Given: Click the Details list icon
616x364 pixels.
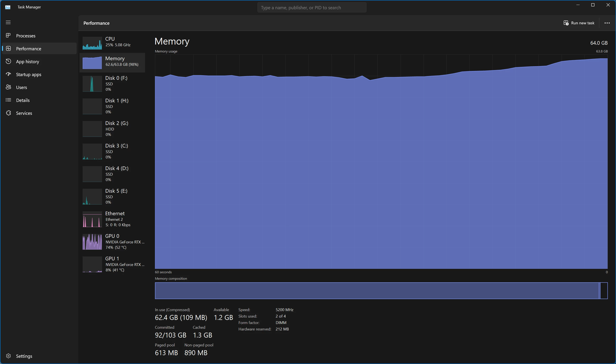Looking at the screenshot, I should tap(8, 100).
